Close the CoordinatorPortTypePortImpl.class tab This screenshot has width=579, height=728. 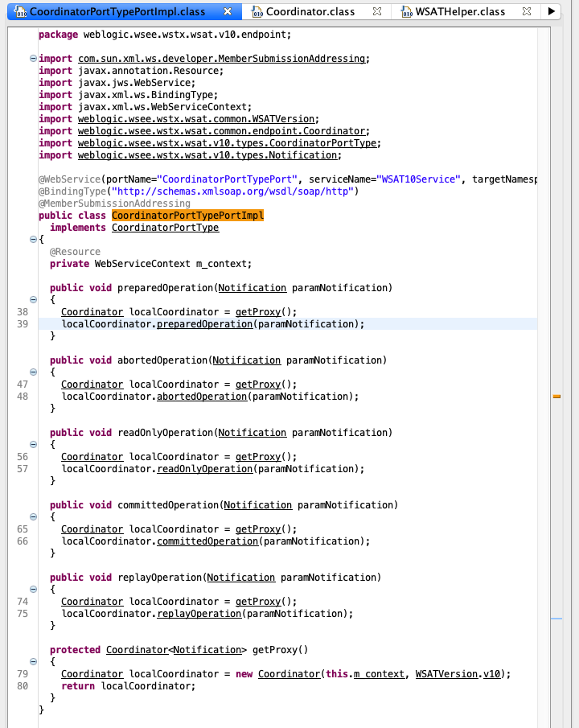click(228, 11)
